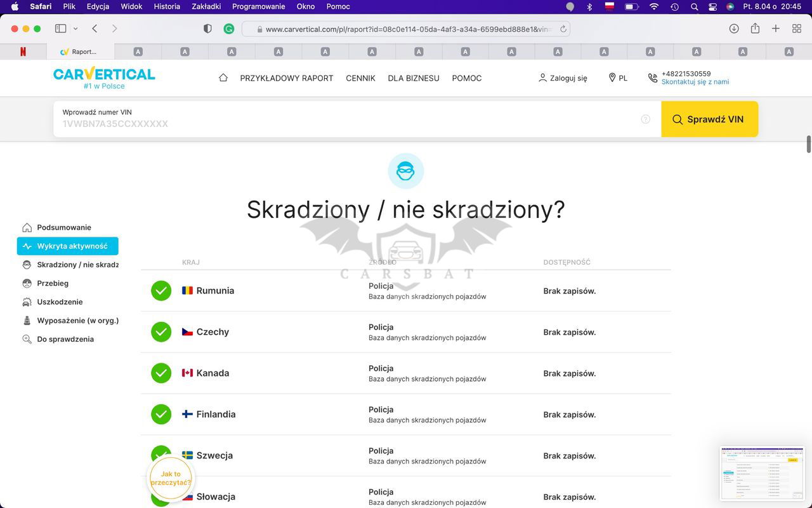
Task: Select Przebieg in the left sidebar
Action: pyautogui.click(x=53, y=283)
